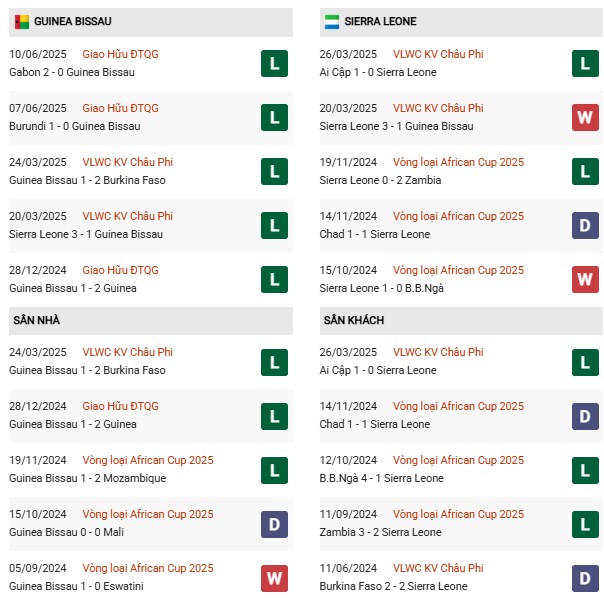Select the SÂN KHÁCH section header
604x598 pixels.
coord(354,320)
